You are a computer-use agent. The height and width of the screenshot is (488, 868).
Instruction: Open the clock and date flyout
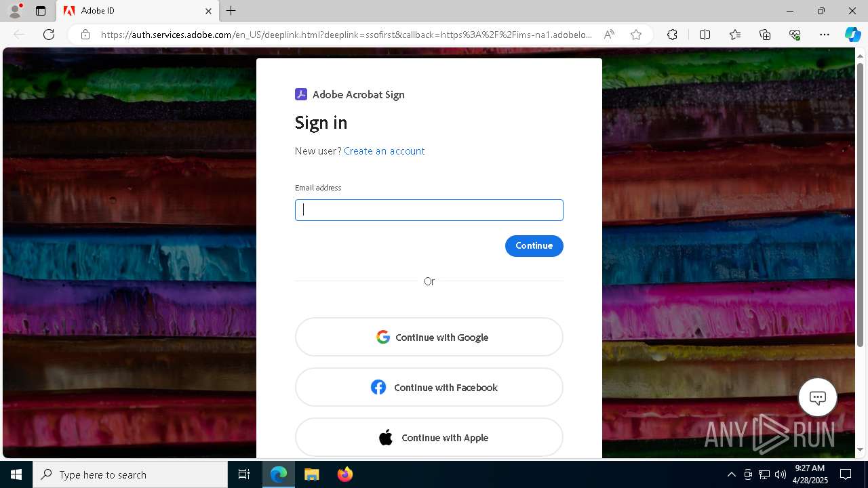point(811,474)
